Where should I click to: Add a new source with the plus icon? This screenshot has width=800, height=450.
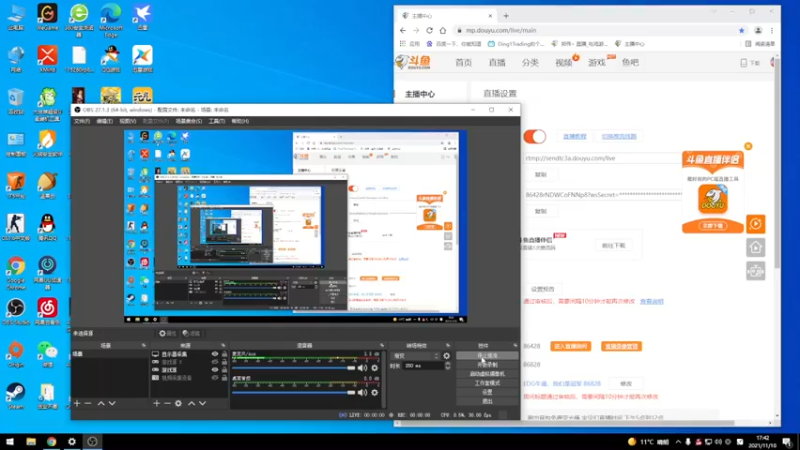157,403
